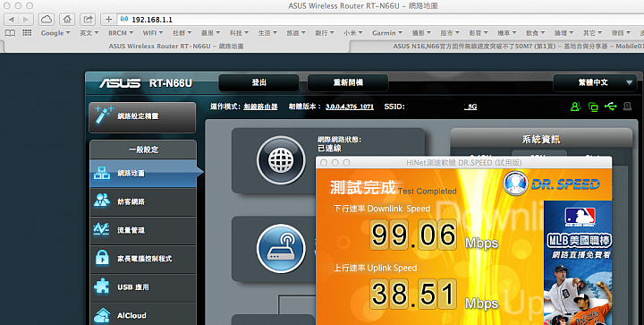Switch to the Mobile01 ASUS N16,N66 tab
644x325 pixels.
coord(497,46)
